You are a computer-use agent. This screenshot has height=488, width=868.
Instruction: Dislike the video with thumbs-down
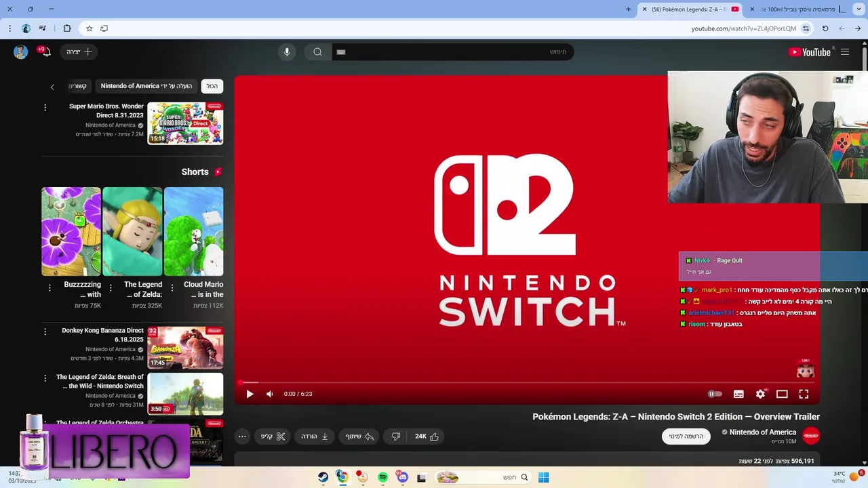[396, 436]
